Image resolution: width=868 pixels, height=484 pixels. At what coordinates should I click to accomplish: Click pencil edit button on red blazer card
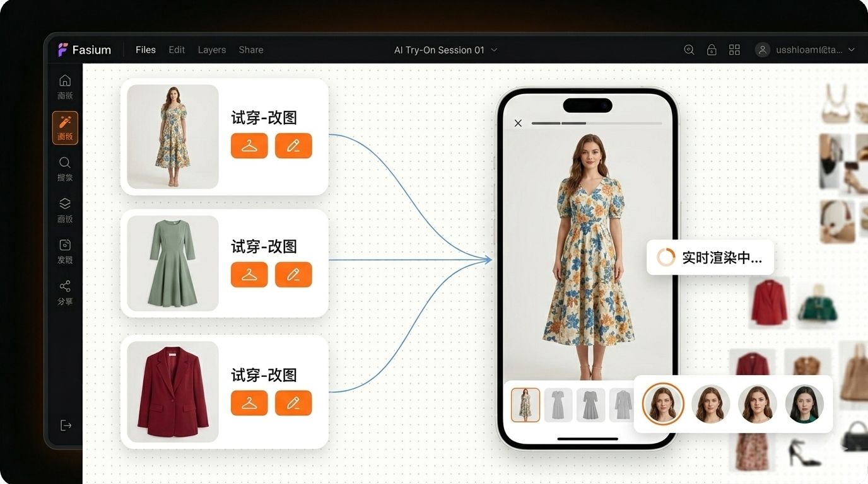pos(293,403)
